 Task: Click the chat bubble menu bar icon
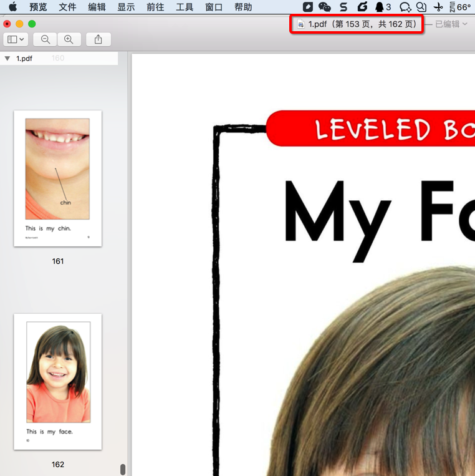[x=405, y=7]
